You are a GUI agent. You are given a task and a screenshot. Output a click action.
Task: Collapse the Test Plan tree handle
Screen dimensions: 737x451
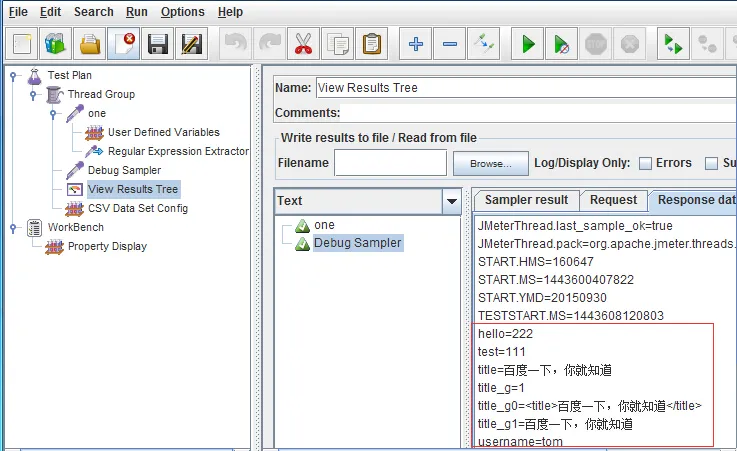13,76
